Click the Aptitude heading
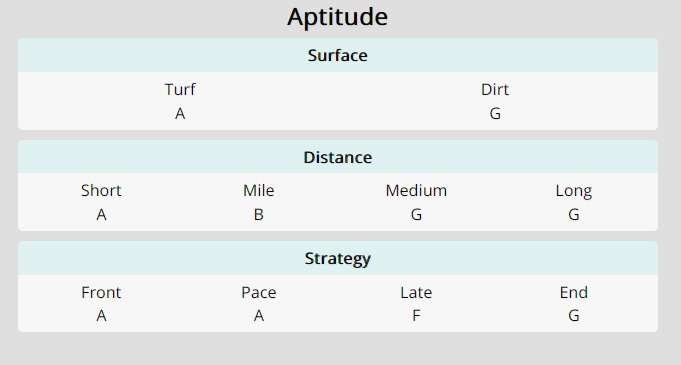Image resolution: width=681 pixels, height=365 pixels. pos(337,18)
